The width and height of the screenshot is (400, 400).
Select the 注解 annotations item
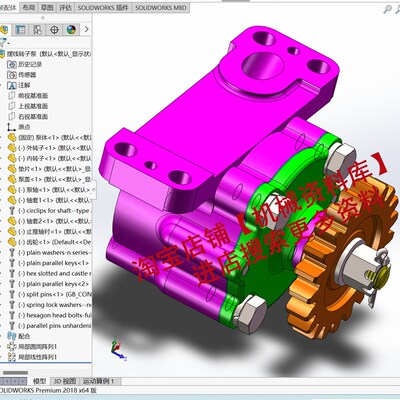click(19, 85)
